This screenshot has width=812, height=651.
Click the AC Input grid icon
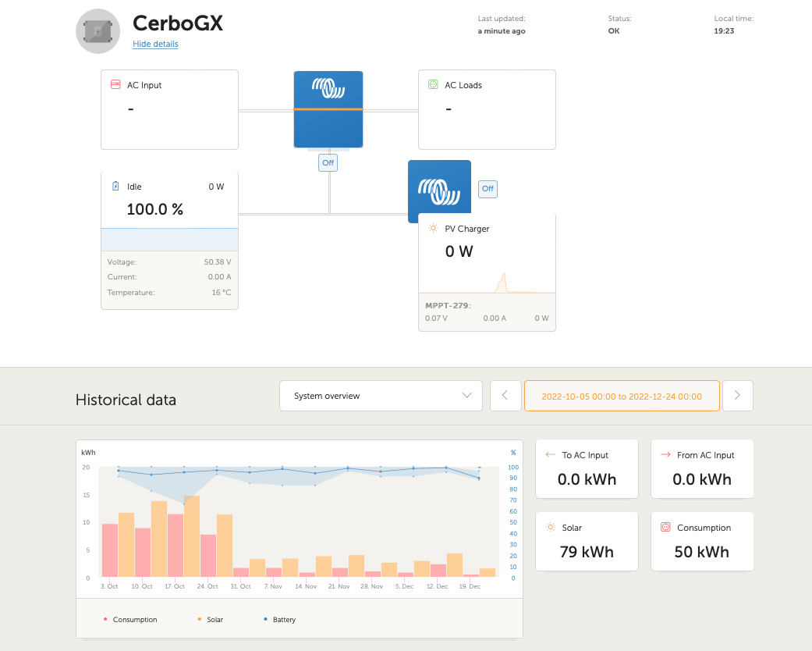pos(115,84)
